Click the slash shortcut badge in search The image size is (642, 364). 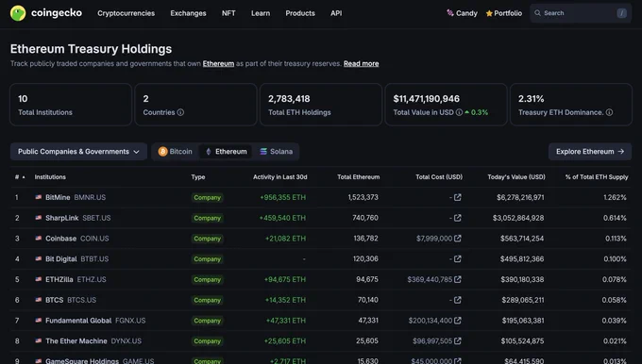pos(621,13)
